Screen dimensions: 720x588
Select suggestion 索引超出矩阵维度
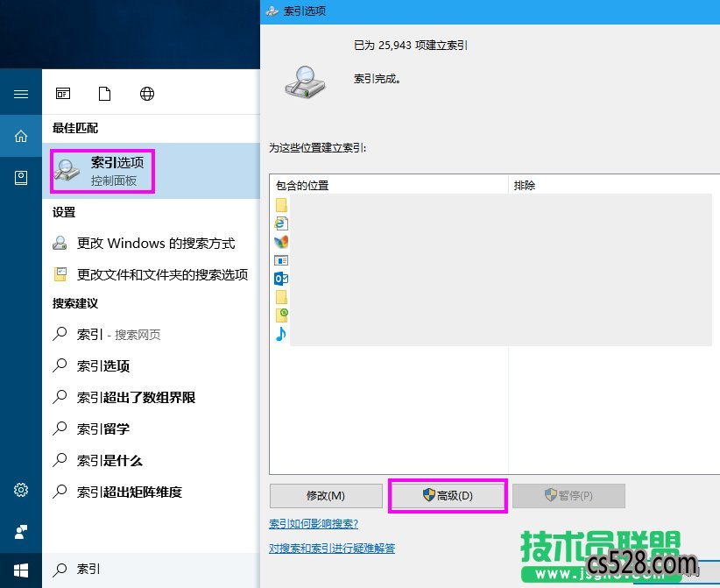(151, 492)
